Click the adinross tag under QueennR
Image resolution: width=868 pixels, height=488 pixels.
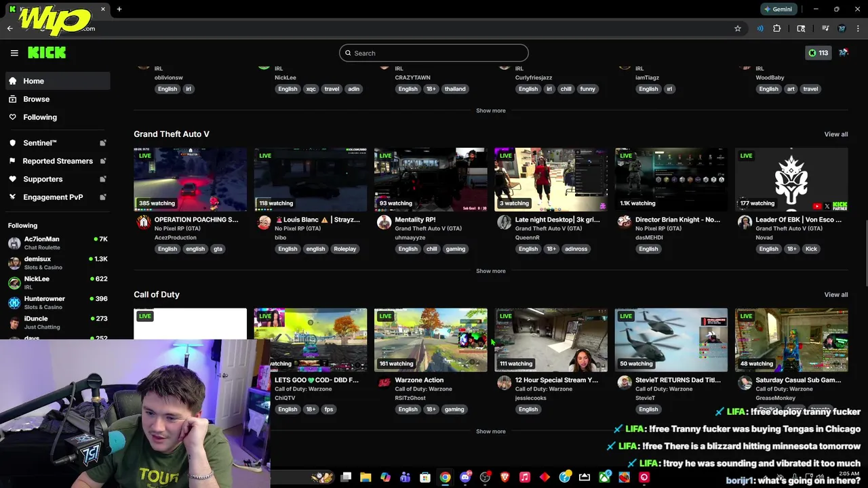tap(576, 249)
